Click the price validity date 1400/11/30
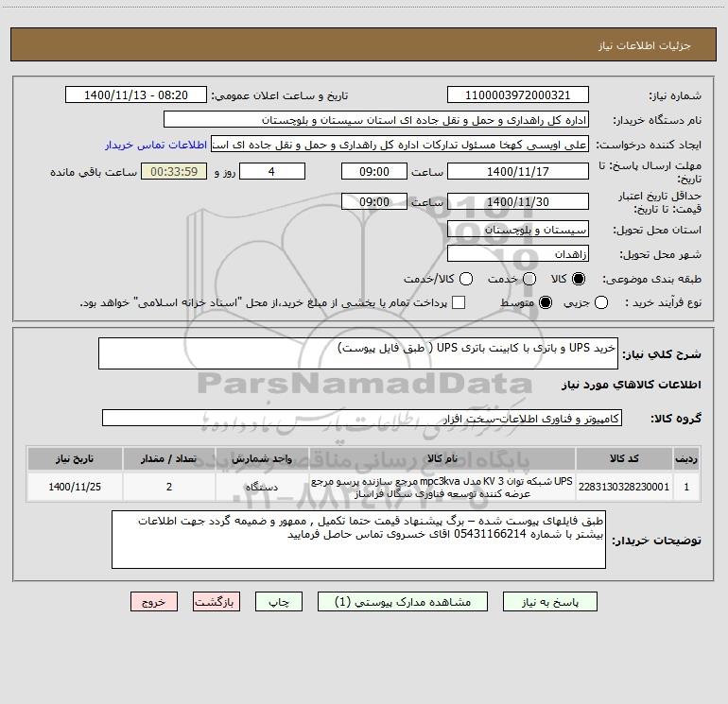This screenshot has width=728, height=704. click(518, 202)
